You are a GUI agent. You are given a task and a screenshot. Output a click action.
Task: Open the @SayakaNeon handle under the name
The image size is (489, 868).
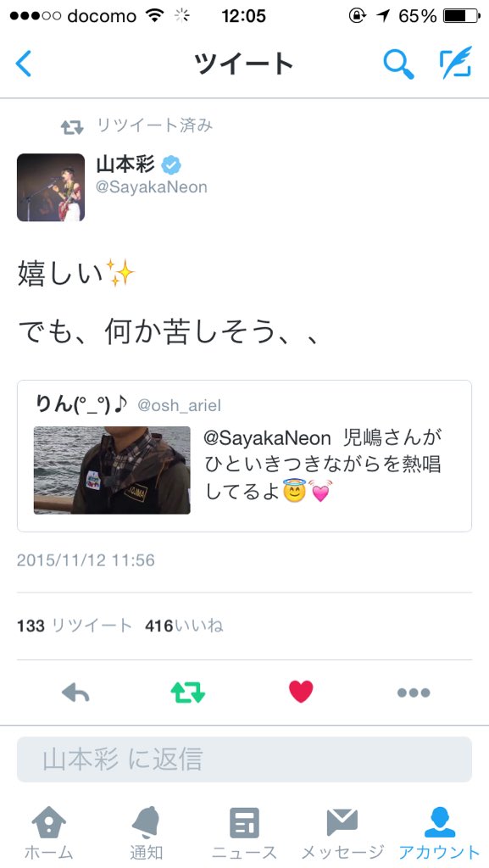tap(152, 187)
